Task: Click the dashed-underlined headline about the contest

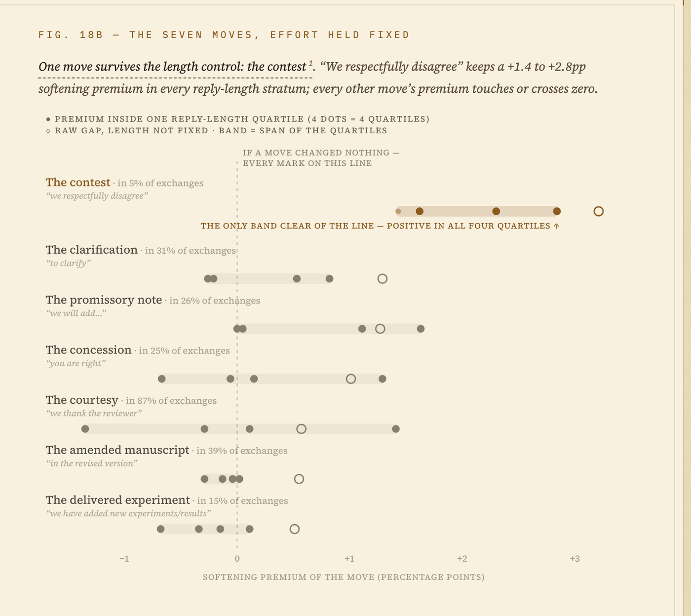Action: 175,67
